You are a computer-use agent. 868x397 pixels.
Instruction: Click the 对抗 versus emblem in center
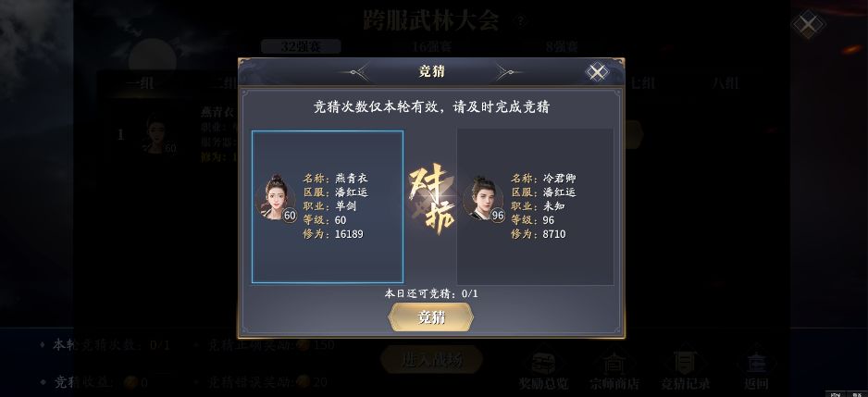coord(432,198)
